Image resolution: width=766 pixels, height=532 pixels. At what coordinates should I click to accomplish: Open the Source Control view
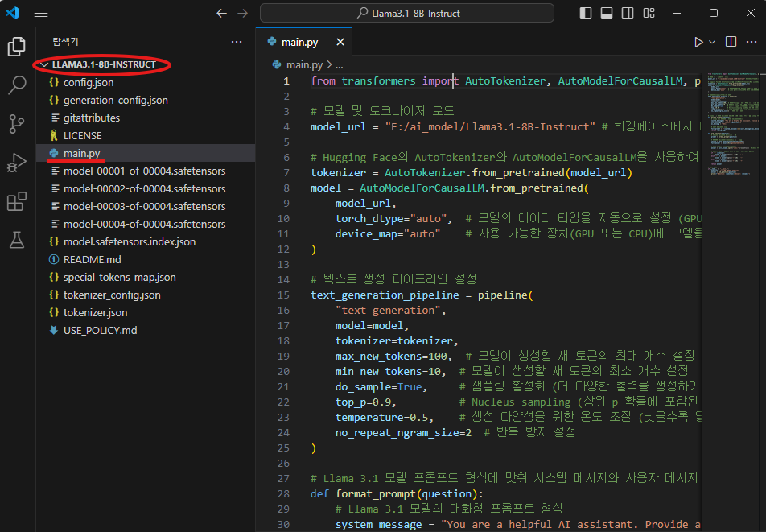(17, 124)
